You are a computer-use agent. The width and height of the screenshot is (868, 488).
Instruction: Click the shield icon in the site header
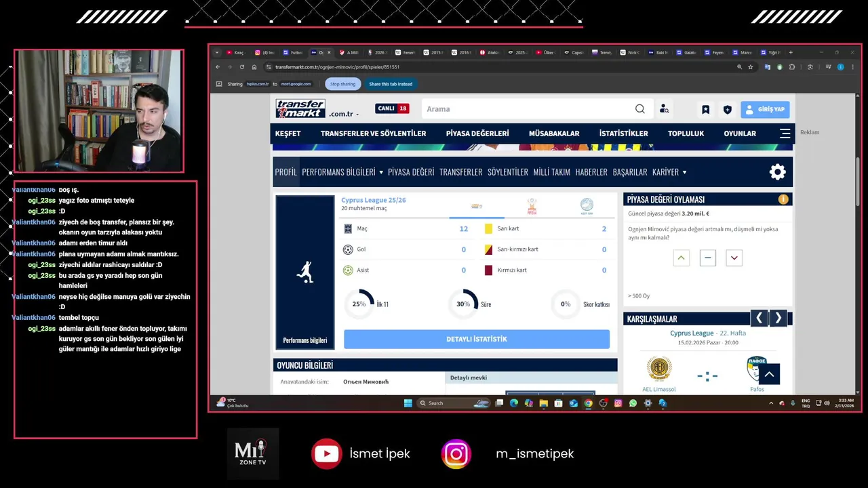727,109
